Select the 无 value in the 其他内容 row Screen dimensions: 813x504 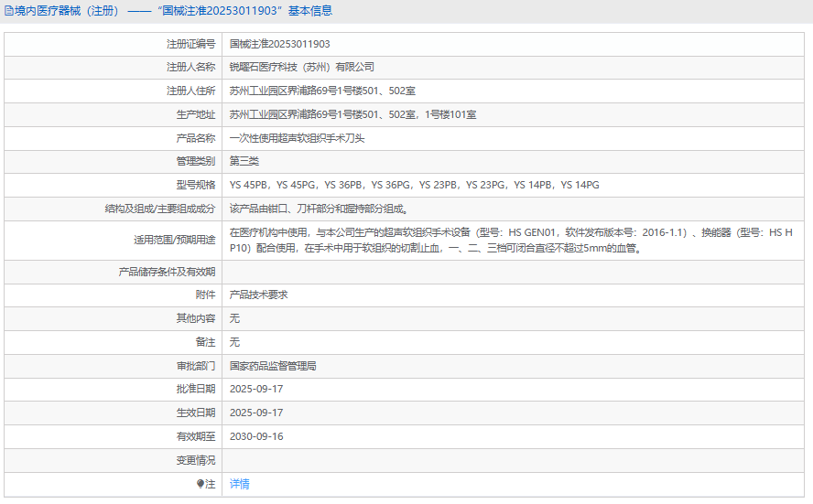(235, 318)
